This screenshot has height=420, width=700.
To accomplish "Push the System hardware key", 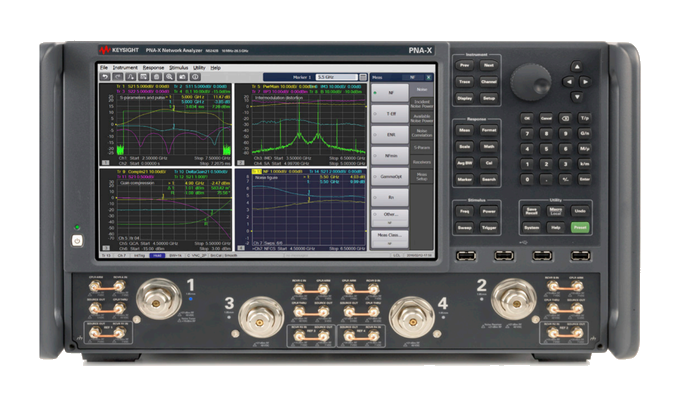I will tap(531, 228).
